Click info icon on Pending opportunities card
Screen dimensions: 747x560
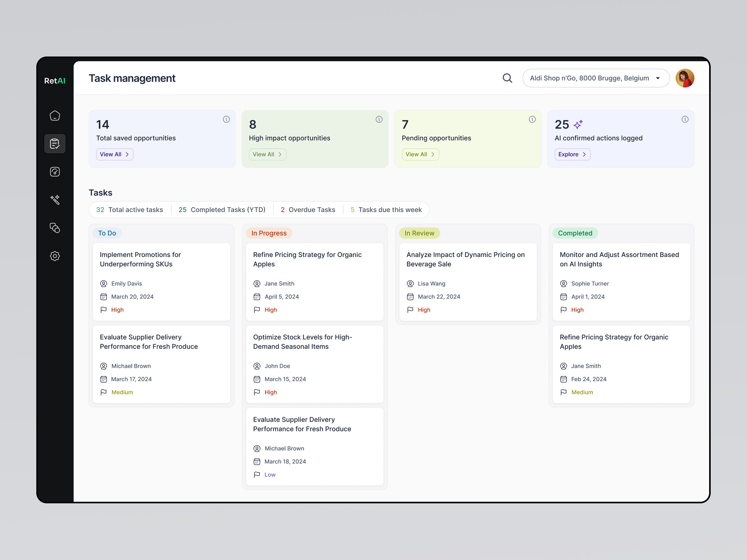[x=532, y=119]
